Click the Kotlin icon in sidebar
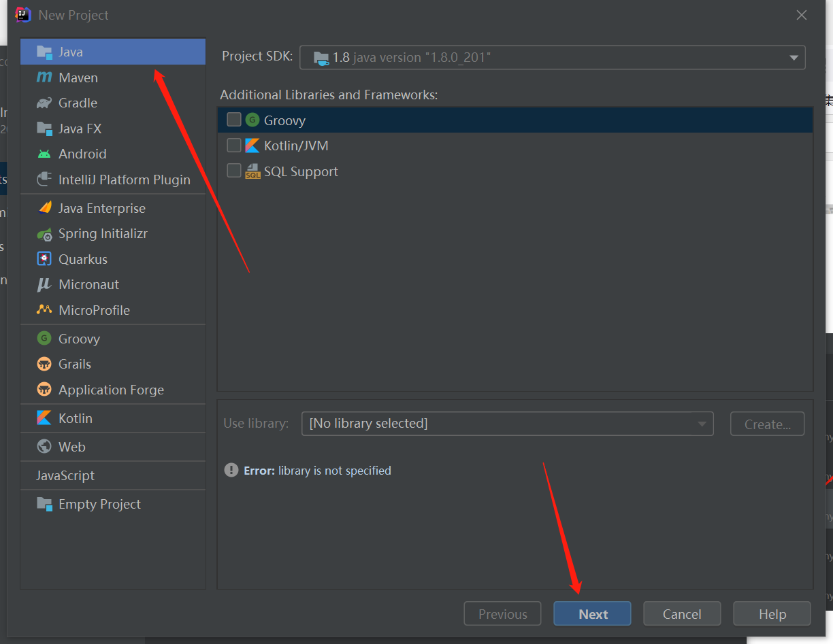This screenshot has height=644, width=833. coord(44,418)
